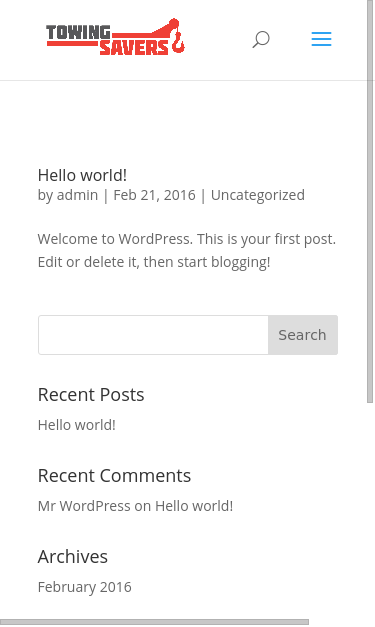This screenshot has height=627, width=375.
Task: Click the Welcome to WordPress excerpt text
Action: pyautogui.click(x=187, y=251)
